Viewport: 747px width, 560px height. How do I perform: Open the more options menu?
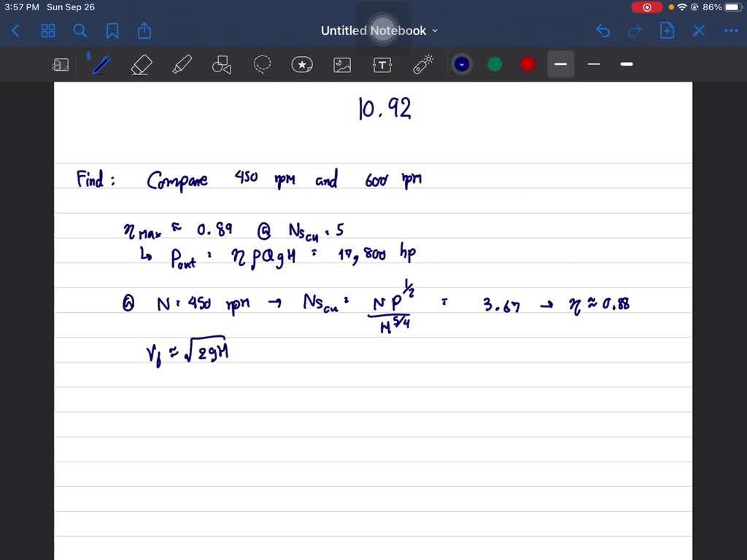point(730,31)
